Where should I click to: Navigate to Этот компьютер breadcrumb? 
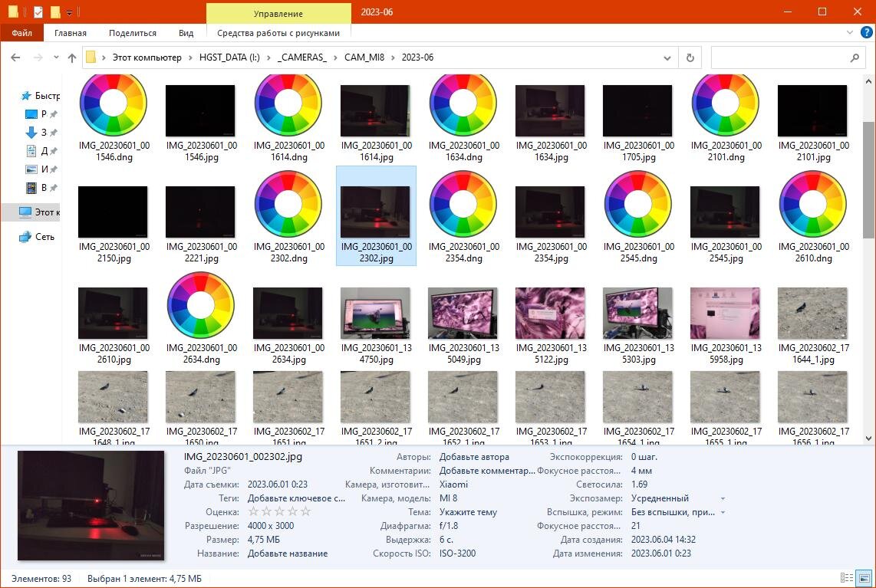[x=147, y=57]
